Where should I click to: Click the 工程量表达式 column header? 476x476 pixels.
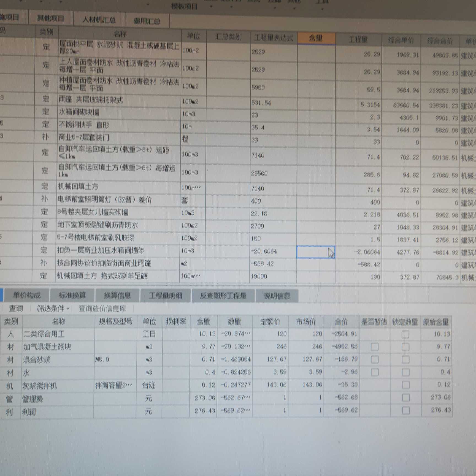tap(274, 37)
